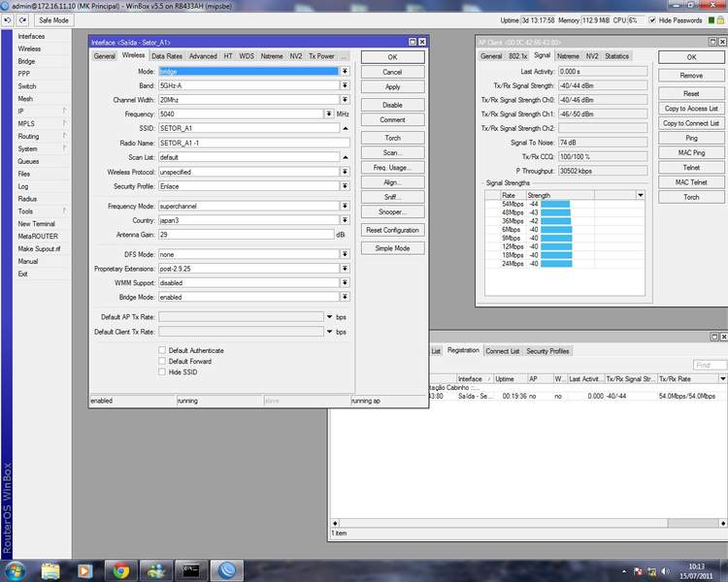The width and height of the screenshot is (728, 582).
Task: Switch to Tx Power tab
Action: click(x=321, y=56)
